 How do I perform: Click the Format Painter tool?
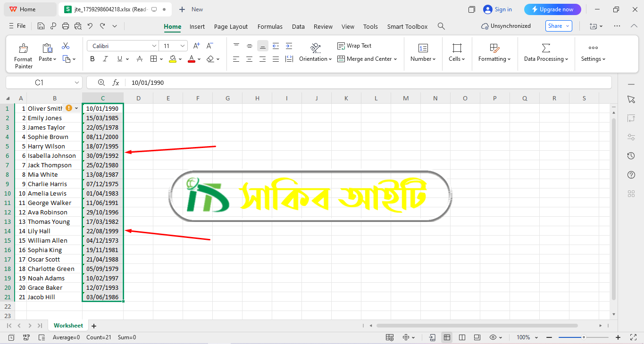[x=23, y=56]
